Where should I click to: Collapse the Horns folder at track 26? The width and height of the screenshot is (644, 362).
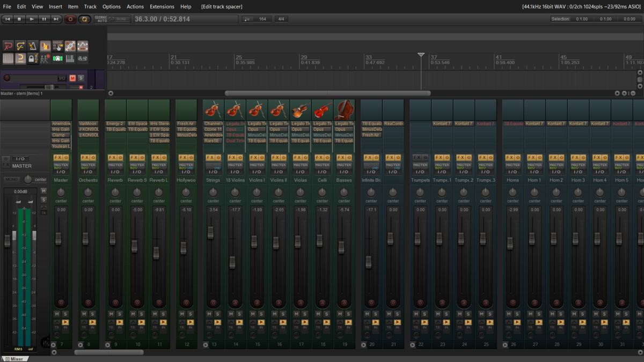click(505, 345)
